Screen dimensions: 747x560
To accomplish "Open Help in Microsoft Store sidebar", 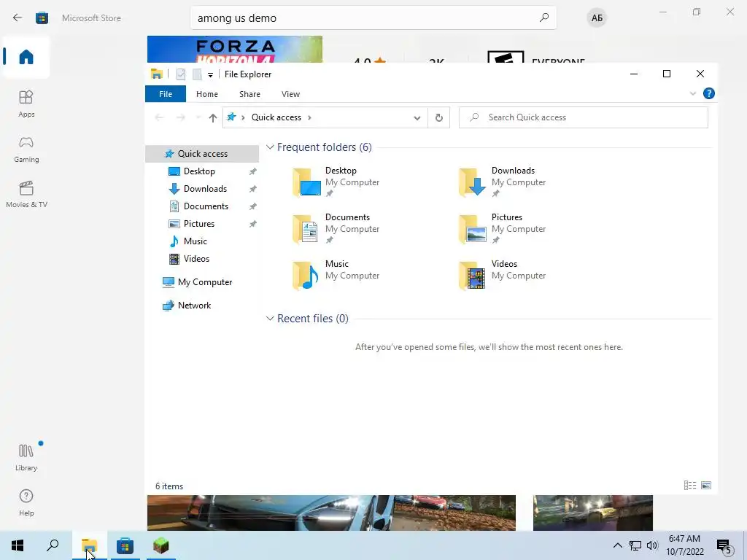I will [x=26, y=502].
